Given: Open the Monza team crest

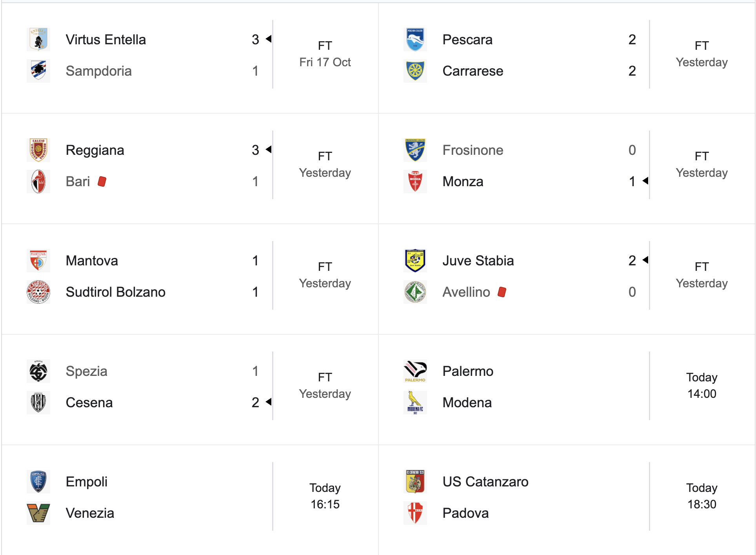Looking at the screenshot, I should 415,181.
